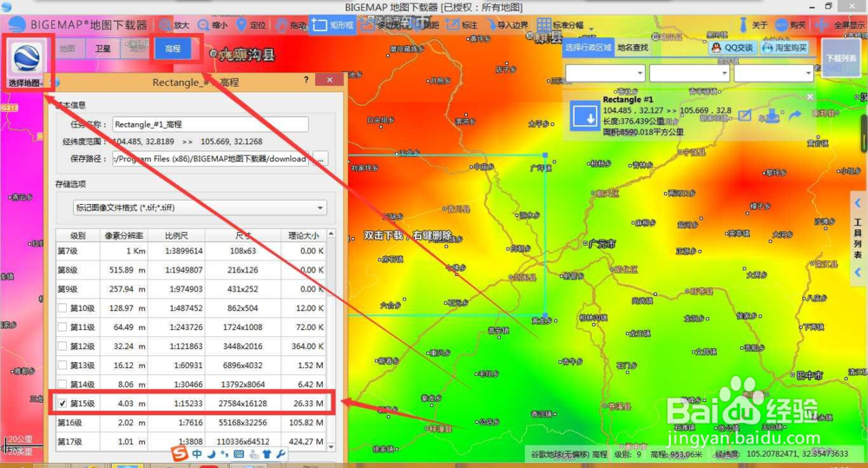Click the 保存路径 save path field
Viewport: 868px width, 468px height.
[x=210, y=159]
